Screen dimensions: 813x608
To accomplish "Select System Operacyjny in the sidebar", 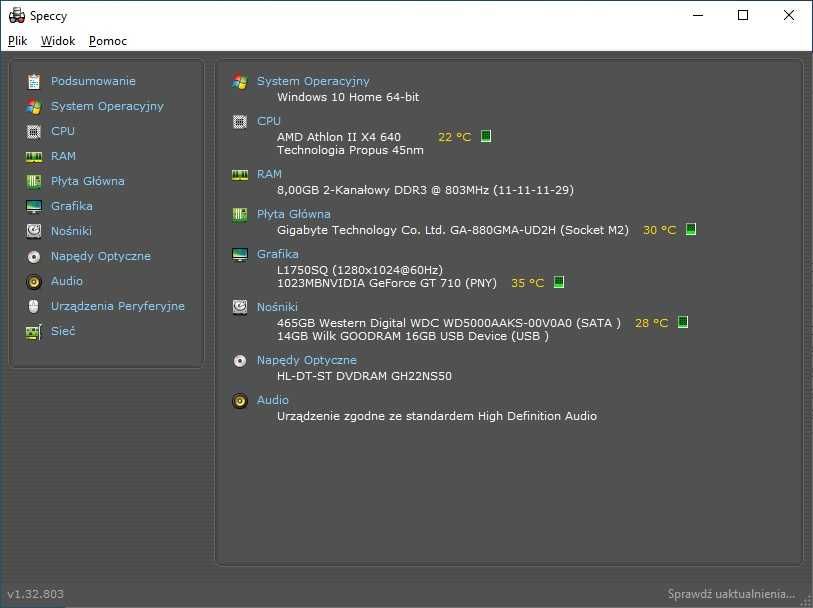I will click(107, 106).
